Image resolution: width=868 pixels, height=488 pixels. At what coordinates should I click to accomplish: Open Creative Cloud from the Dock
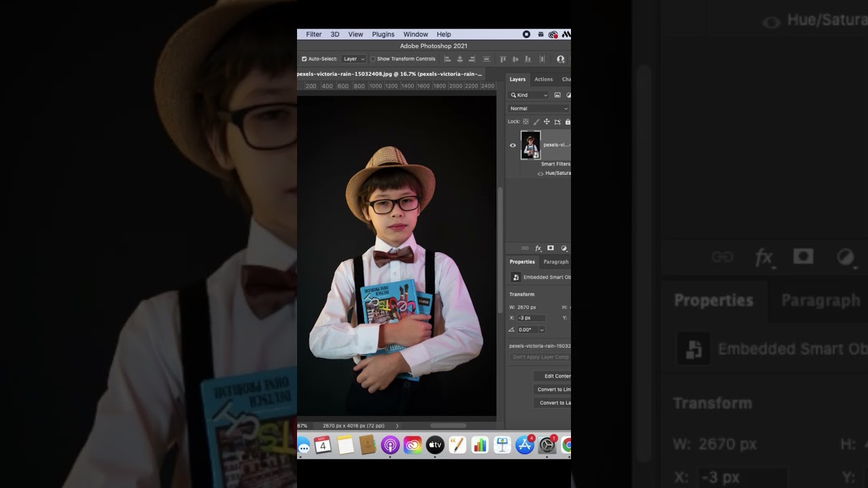412,445
